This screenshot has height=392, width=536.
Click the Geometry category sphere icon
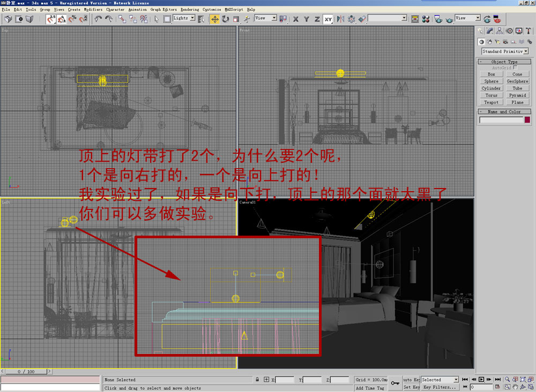[x=481, y=42]
